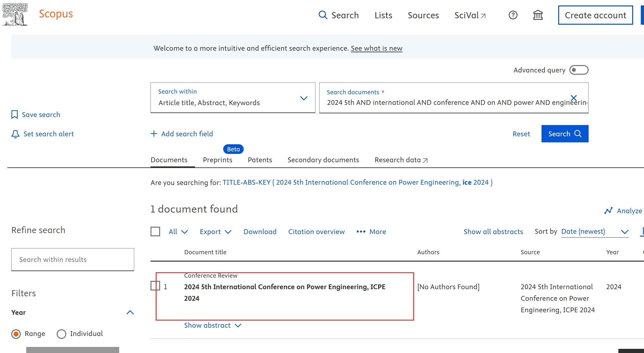
Task: Click the Document title column header
Action: (x=205, y=252)
